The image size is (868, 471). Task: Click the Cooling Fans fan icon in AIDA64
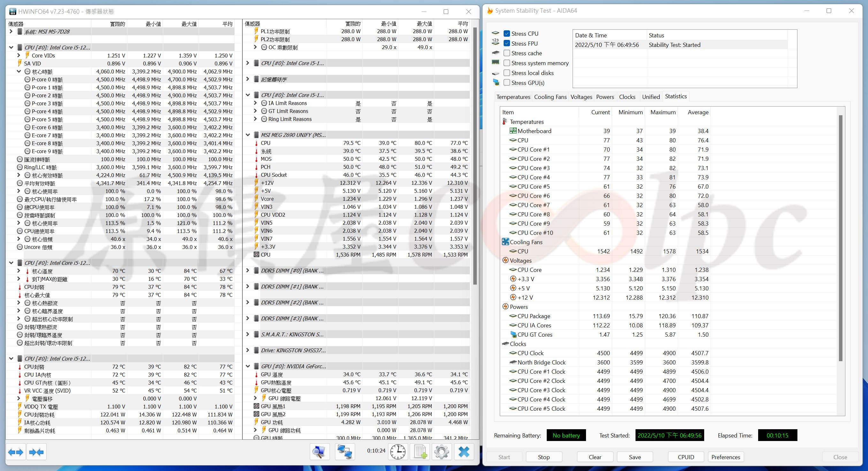pyautogui.click(x=505, y=242)
